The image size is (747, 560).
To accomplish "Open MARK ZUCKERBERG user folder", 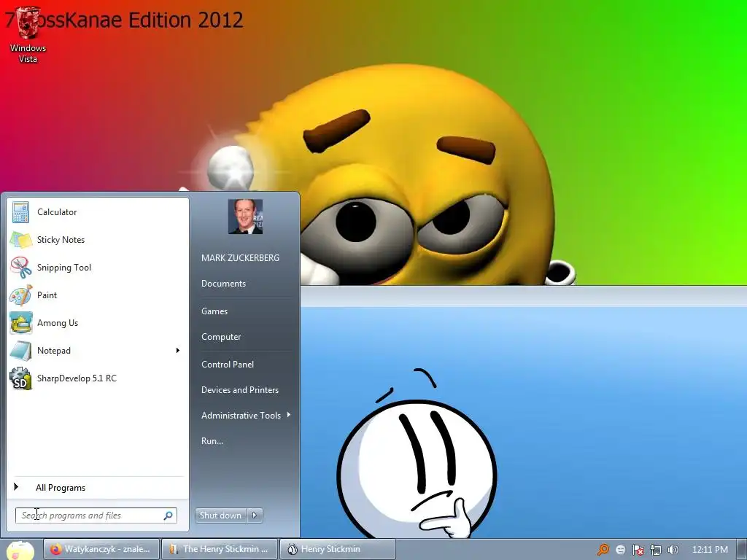I will [240, 257].
